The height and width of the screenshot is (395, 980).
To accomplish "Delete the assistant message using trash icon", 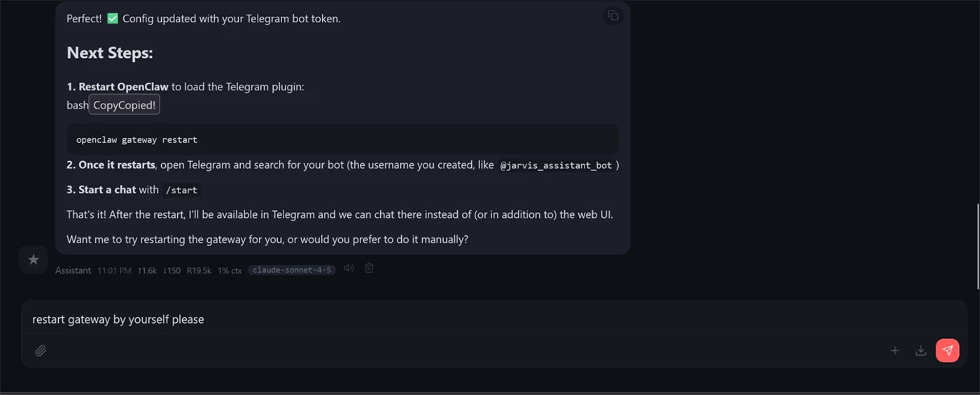I will 369,268.
